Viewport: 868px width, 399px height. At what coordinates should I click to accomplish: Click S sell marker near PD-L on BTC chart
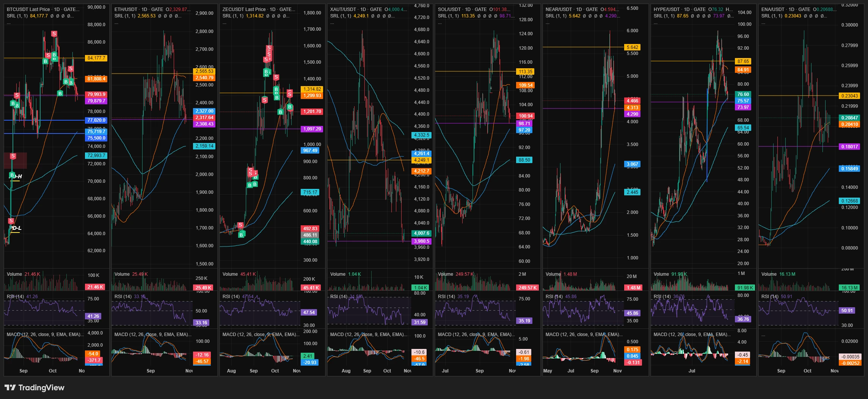pos(11,221)
